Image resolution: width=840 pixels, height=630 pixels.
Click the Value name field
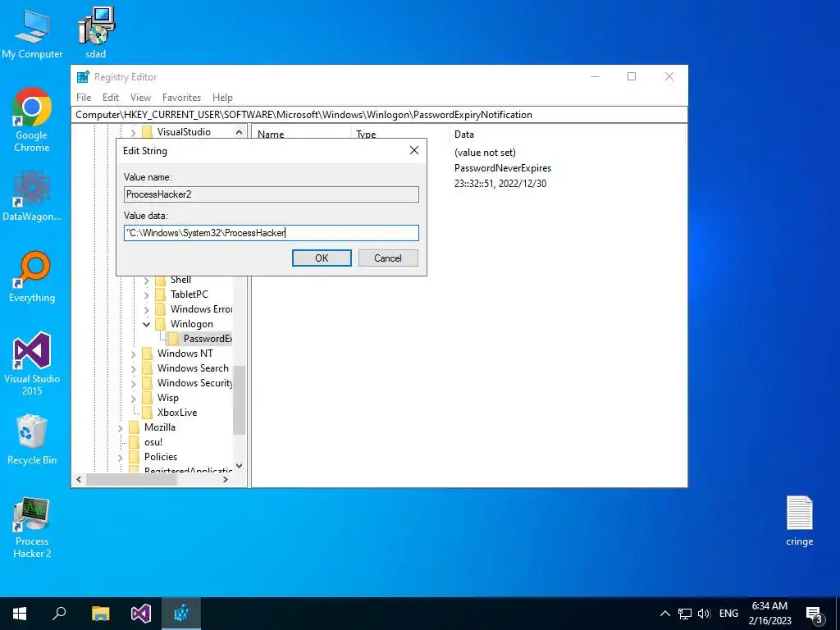coord(271,194)
